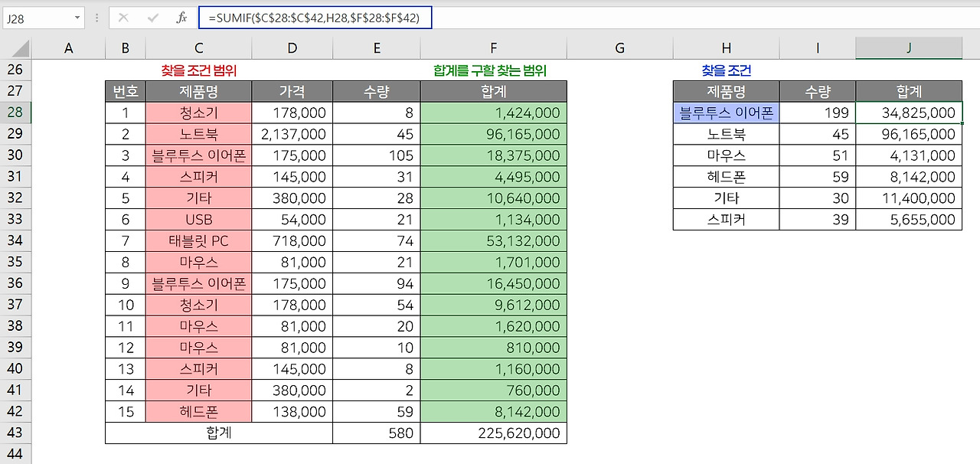Click the 헤드폰 cell in row 42

pyautogui.click(x=199, y=412)
